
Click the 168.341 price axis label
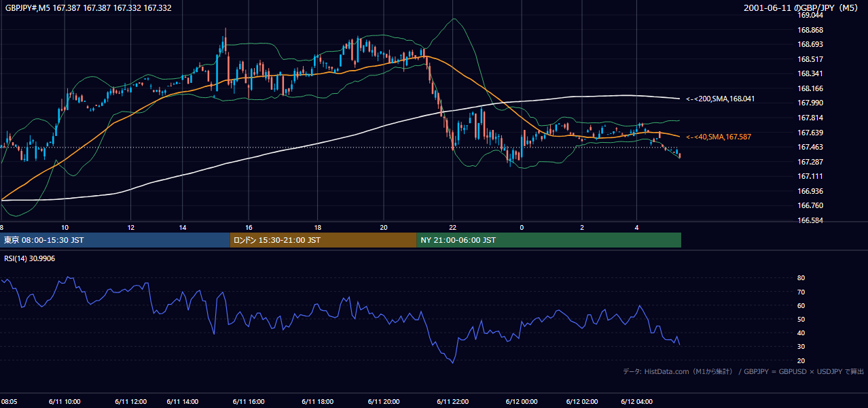[810, 73]
